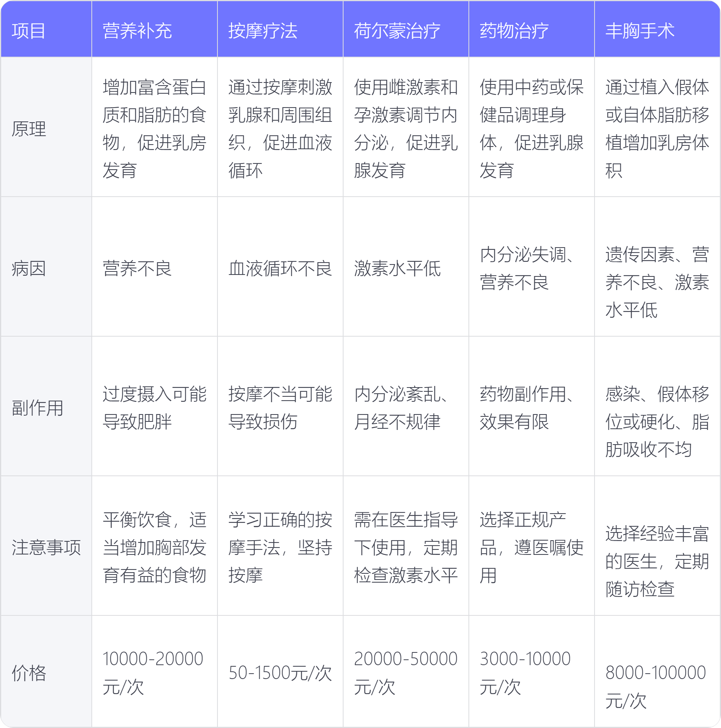Select the 过度摄入可能导致肥胖 cell
Screen dimensions: 721x728
pyautogui.click(x=154, y=408)
